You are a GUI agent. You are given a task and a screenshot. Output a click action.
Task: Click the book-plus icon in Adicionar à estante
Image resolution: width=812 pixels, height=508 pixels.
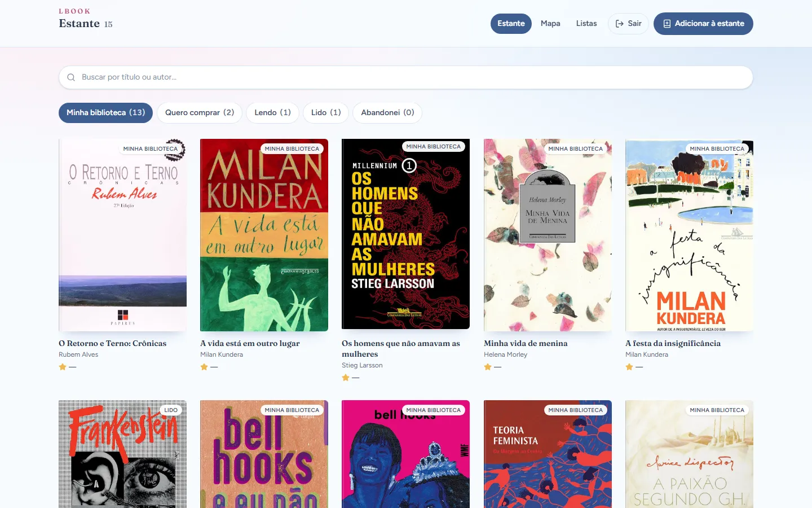(x=667, y=24)
